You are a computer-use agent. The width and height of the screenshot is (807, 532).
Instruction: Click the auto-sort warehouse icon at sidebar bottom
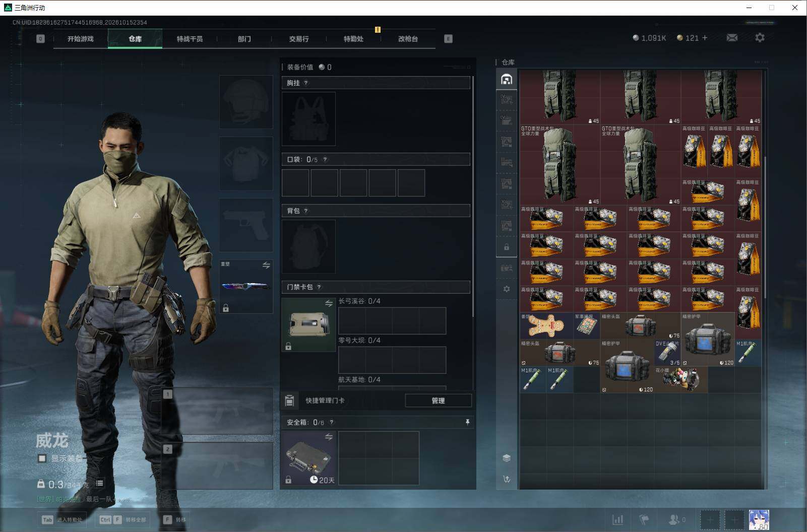click(x=507, y=479)
